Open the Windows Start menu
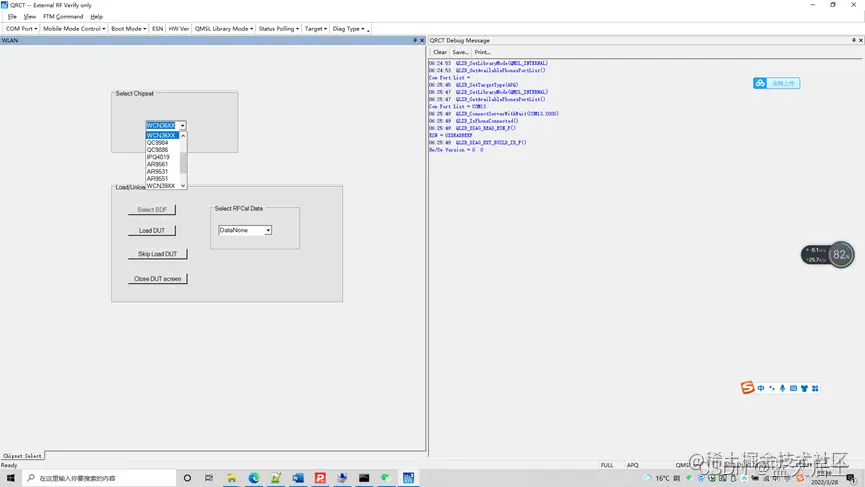The image size is (865, 487). tap(10, 478)
